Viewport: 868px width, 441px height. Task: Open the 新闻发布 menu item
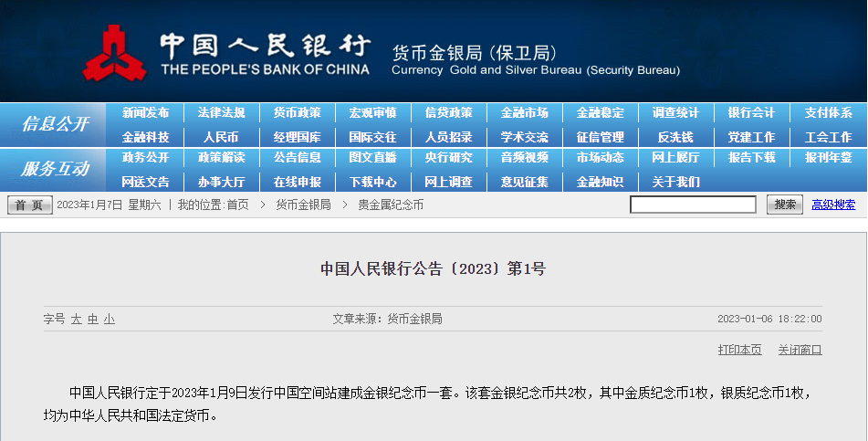pyautogui.click(x=145, y=112)
